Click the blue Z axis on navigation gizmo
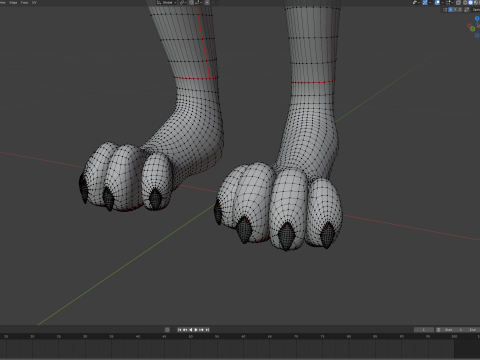Screen dimensions: 480x360 point(477,18)
